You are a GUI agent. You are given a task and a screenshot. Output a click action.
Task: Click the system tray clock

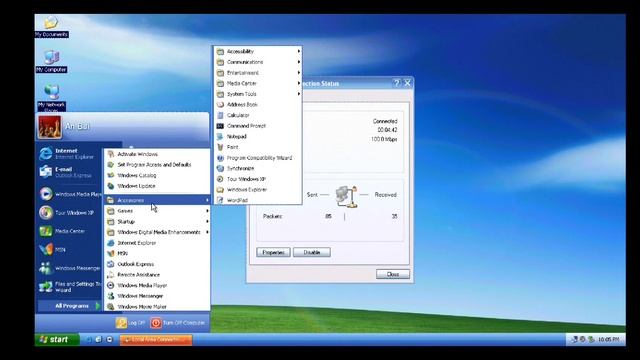pyautogui.click(x=609, y=340)
